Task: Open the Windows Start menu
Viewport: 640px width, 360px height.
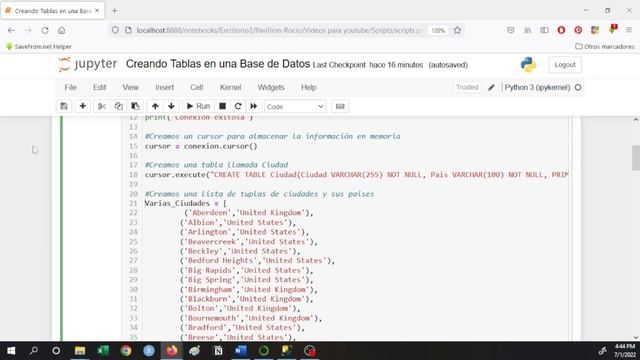Action: 11,351
